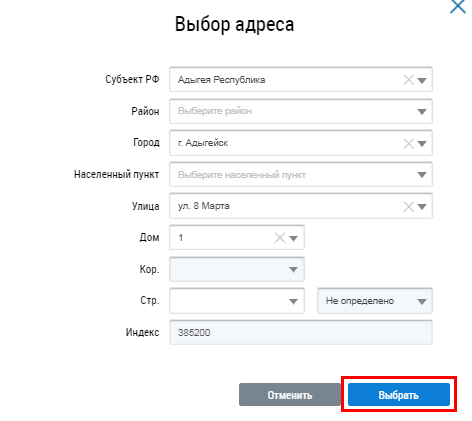Screen dimensions: 472x421
Task: Click the г. Адыгейск field text
Action: [x=203, y=143]
